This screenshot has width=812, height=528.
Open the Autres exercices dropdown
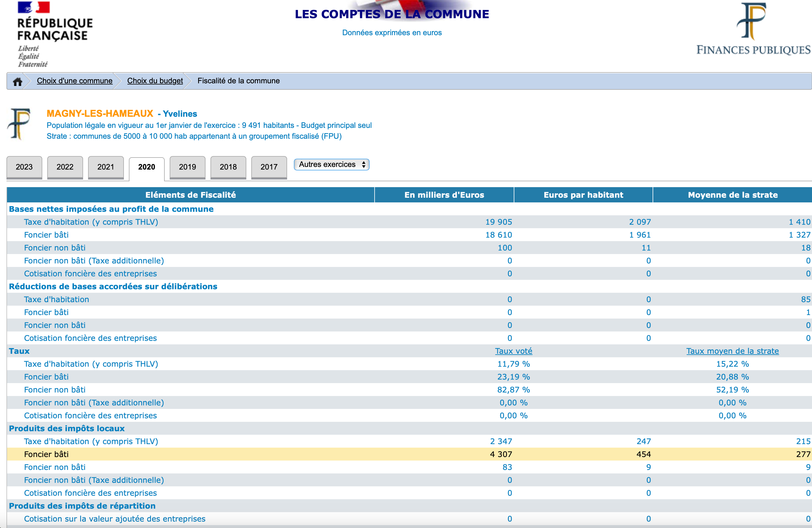[331, 165]
